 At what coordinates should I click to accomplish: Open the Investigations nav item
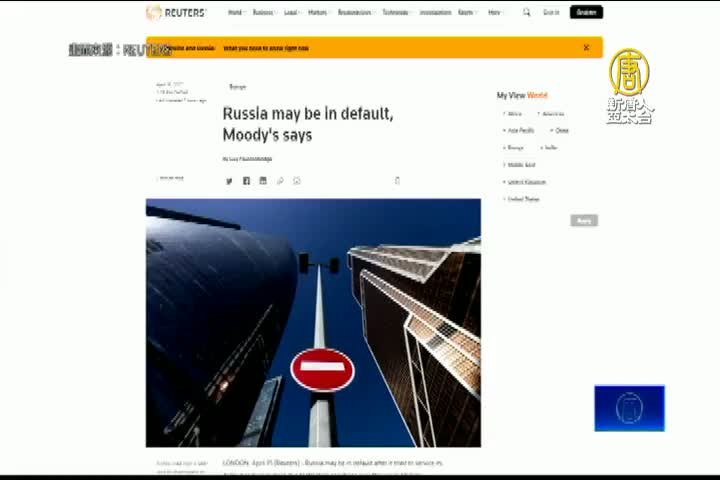[x=435, y=12]
